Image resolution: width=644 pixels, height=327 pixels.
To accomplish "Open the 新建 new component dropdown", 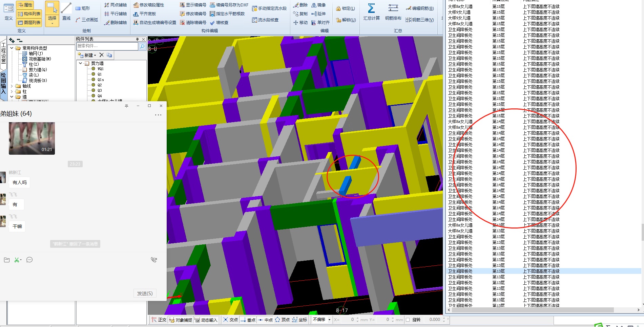I will (x=87, y=55).
